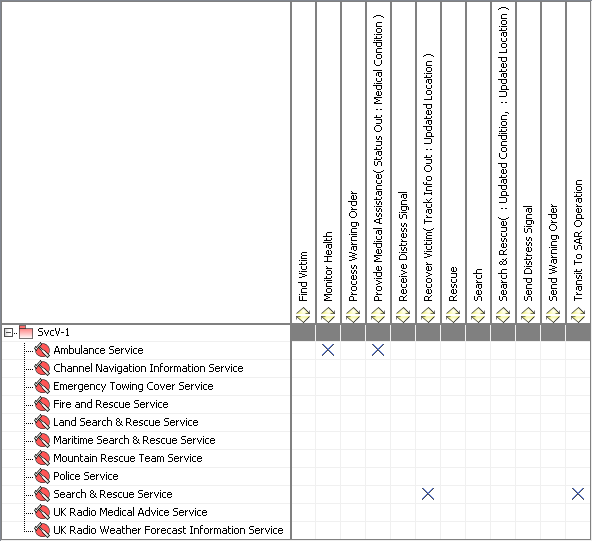Click the Search column operation icon
The height and width of the screenshot is (541, 592).
pyautogui.click(x=478, y=315)
